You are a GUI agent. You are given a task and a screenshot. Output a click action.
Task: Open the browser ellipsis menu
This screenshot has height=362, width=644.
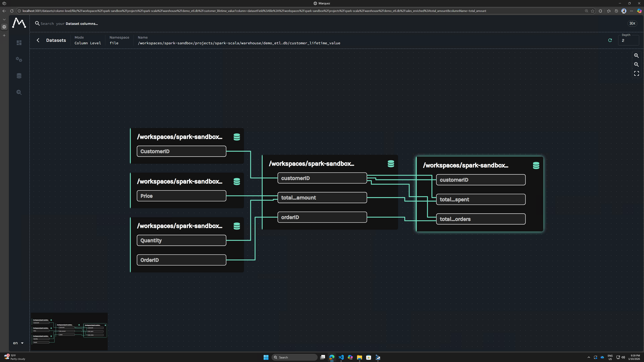pyautogui.click(x=632, y=11)
